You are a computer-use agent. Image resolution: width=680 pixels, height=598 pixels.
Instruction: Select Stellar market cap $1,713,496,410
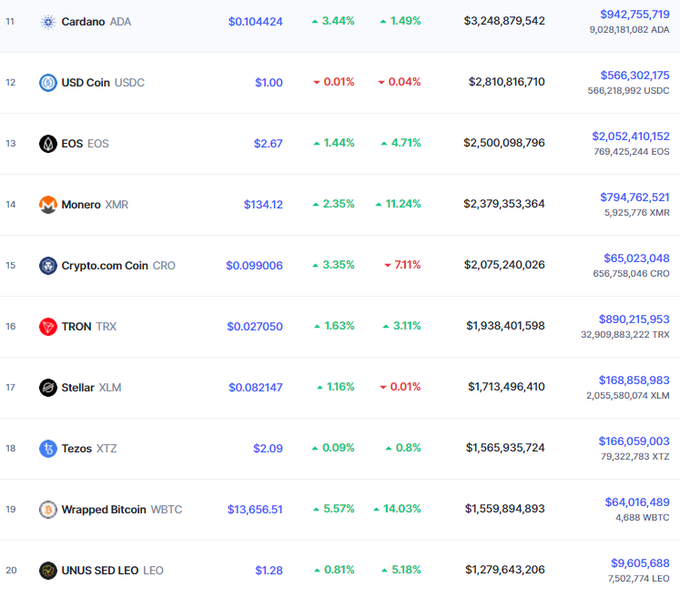[x=506, y=387]
